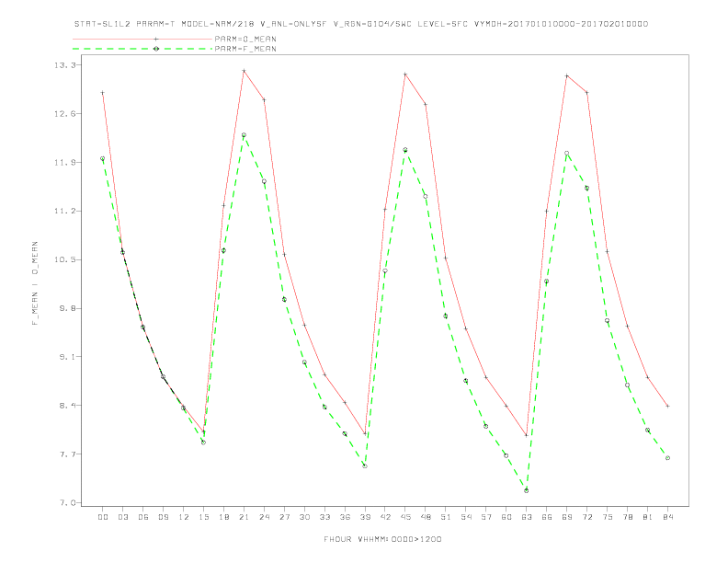Select the green F_MEAN circle marker at hour 00
The image size is (728, 563).
[103, 158]
